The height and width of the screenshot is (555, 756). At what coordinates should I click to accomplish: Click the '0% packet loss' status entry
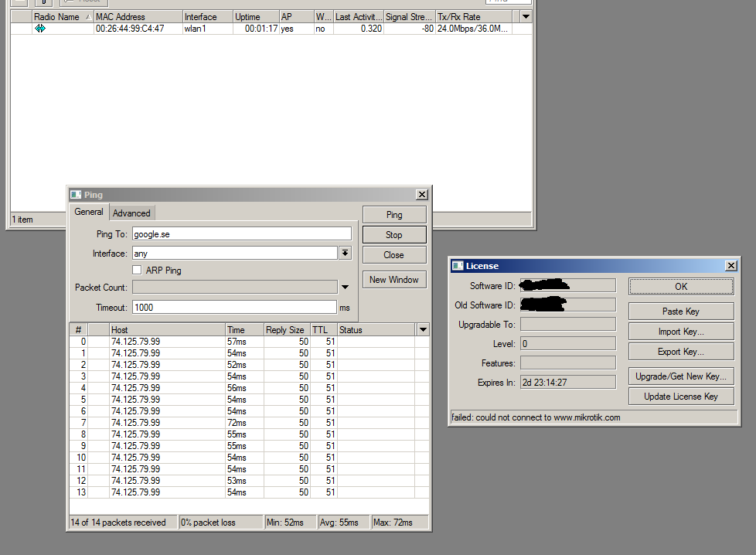(x=221, y=523)
